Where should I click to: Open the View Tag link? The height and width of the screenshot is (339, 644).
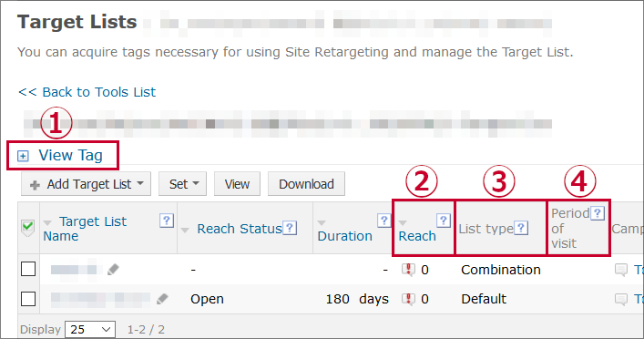pos(70,155)
